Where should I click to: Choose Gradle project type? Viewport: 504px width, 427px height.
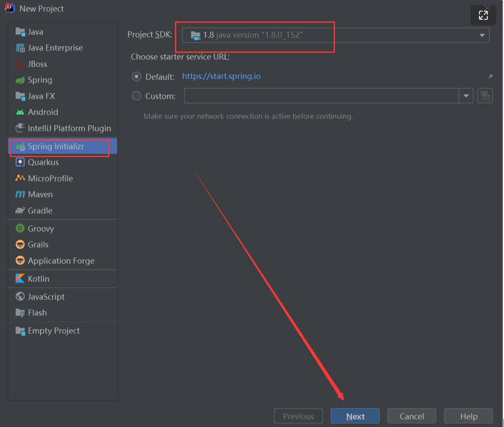tap(63, 210)
